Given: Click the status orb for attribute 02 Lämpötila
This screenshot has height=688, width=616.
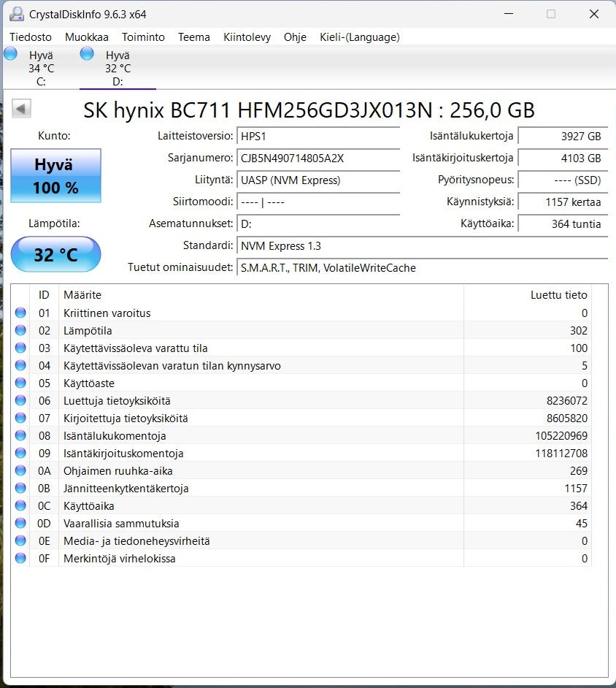Looking at the screenshot, I should pos(20,330).
